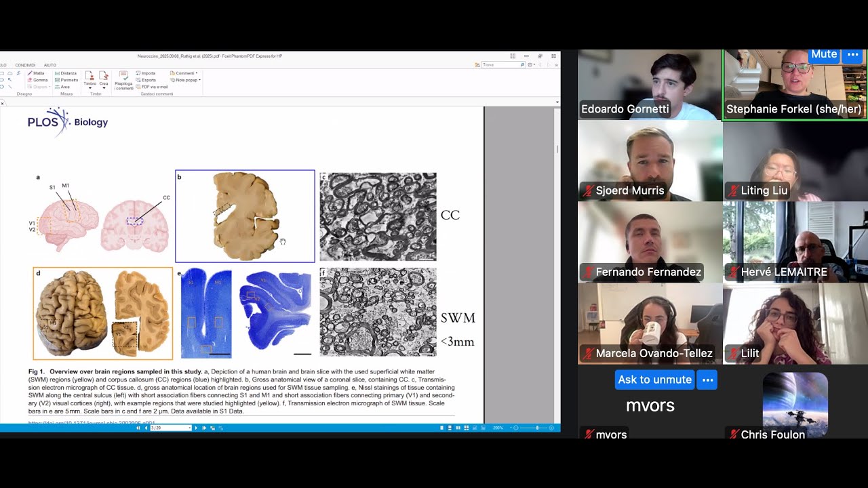Screen dimensions: 868x488
Task: Select Hervé LEMAITRE's video tile
Action: (x=795, y=242)
